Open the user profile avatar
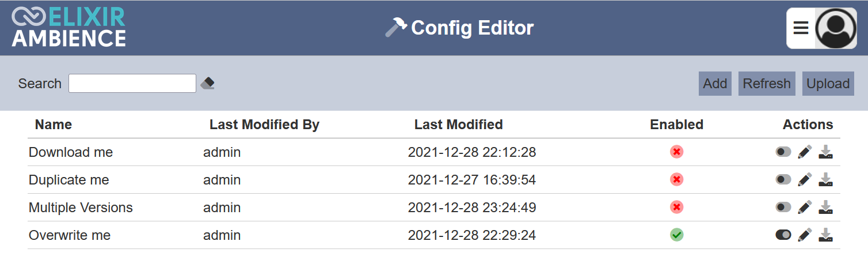This screenshot has height=256, width=868. (836, 28)
